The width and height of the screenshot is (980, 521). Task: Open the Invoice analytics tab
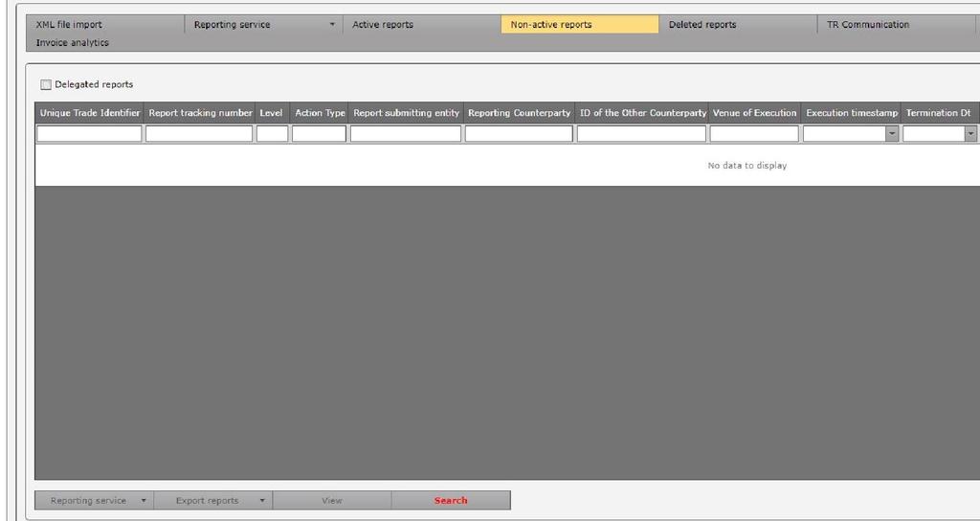tap(73, 42)
